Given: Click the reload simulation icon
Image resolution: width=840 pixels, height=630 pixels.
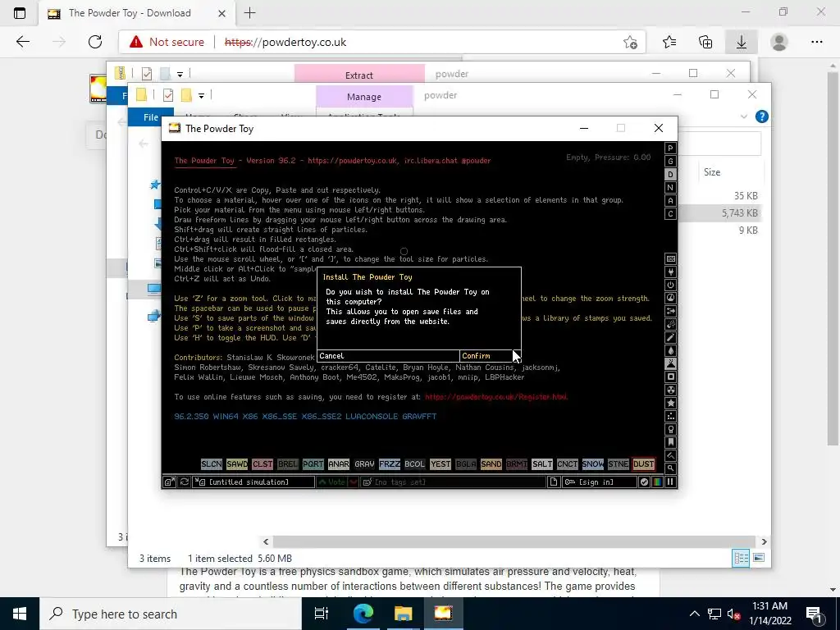Looking at the screenshot, I should pyautogui.click(x=184, y=482).
